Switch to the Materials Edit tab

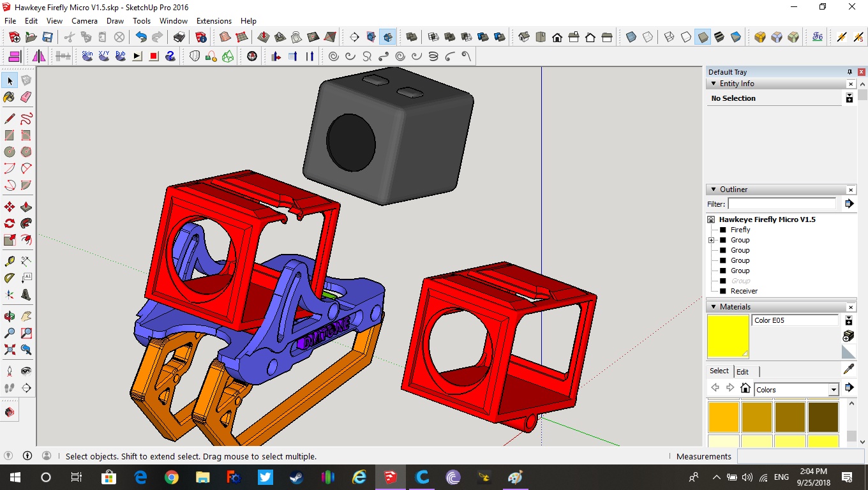coord(742,371)
